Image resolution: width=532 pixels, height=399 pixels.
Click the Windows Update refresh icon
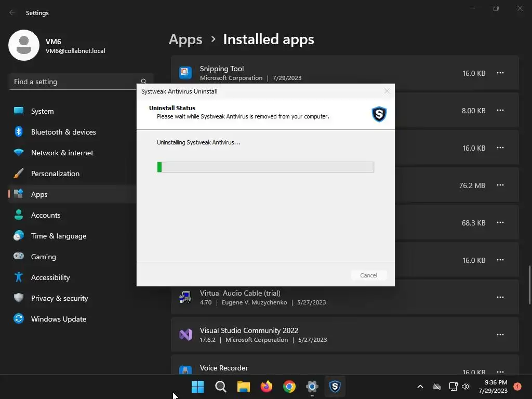click(x=19, y=318)
